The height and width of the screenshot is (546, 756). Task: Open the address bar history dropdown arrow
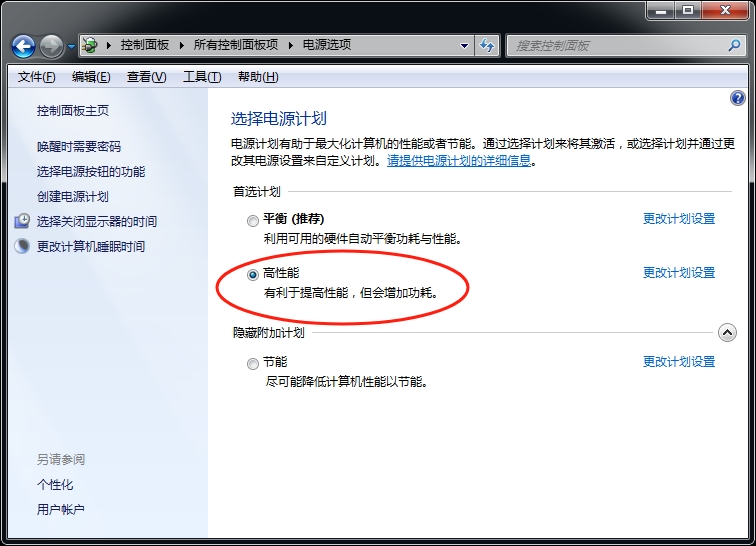pyautogui.click(x=464, y=45)
